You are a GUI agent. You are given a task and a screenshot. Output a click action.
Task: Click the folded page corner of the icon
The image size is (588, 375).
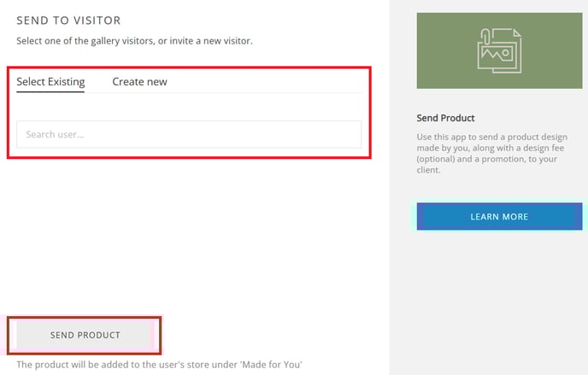[517, 32]
